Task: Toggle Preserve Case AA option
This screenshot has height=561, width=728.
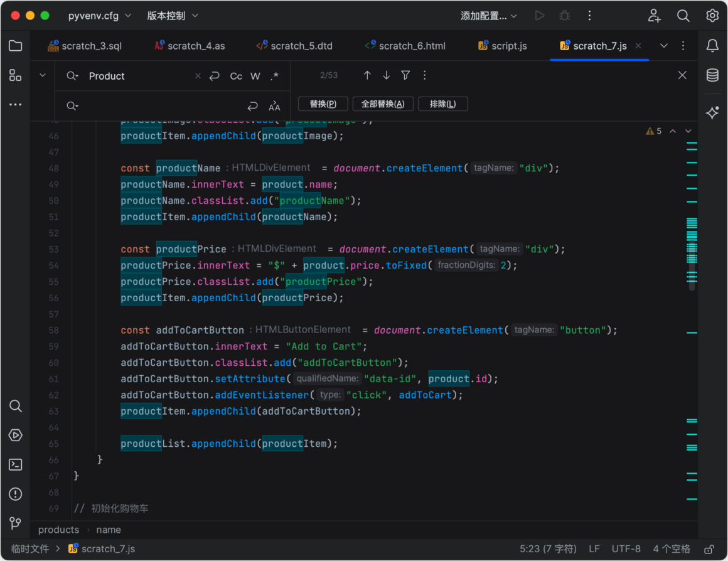Action: coord(274,106)
